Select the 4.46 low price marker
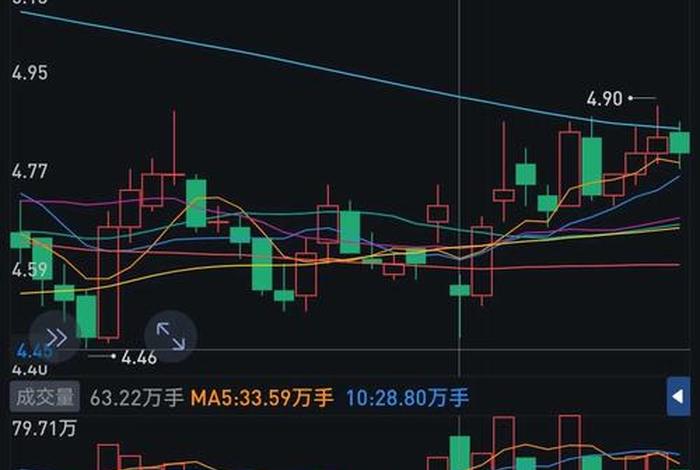Image resolution: width=700 pixels, height=470 pixels. (138, 356)
